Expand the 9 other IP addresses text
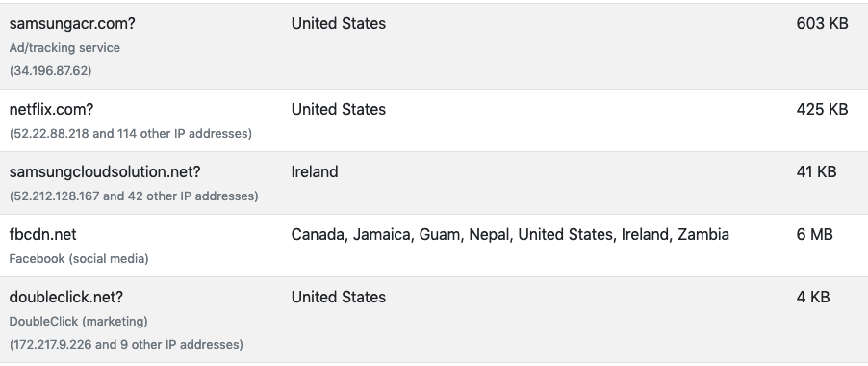Viewport: 868px width, 366px height. (x=181, y=345)
